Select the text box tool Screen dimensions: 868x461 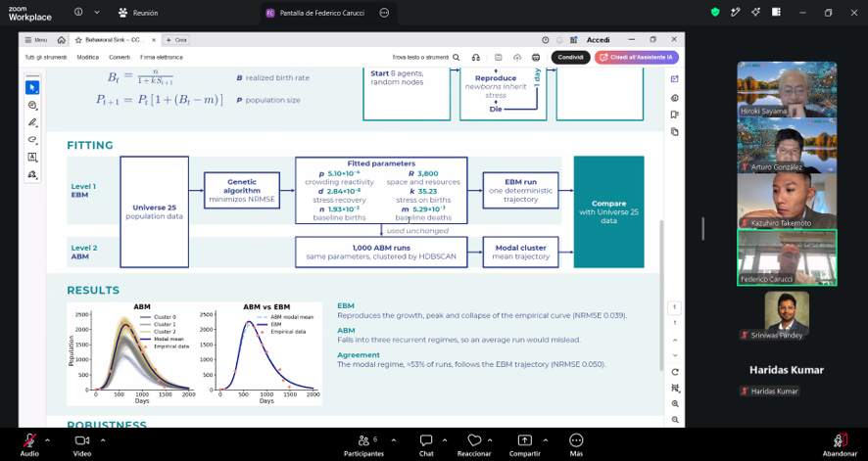(32, 157)
